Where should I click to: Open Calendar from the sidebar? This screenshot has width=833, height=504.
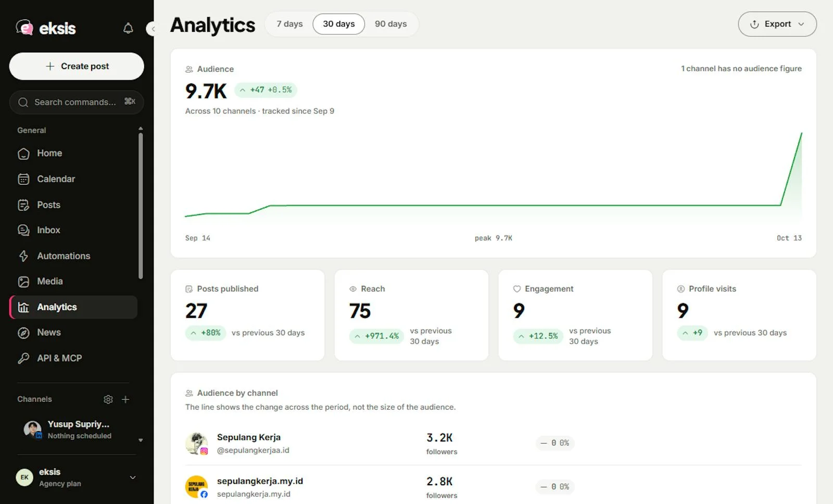(73, 179)
